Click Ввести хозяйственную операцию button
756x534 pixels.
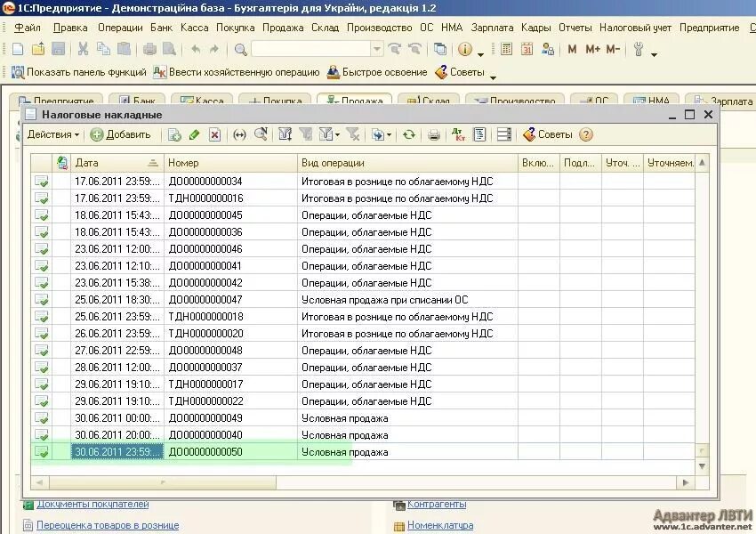pyautogui.click(x=237, y=72)
